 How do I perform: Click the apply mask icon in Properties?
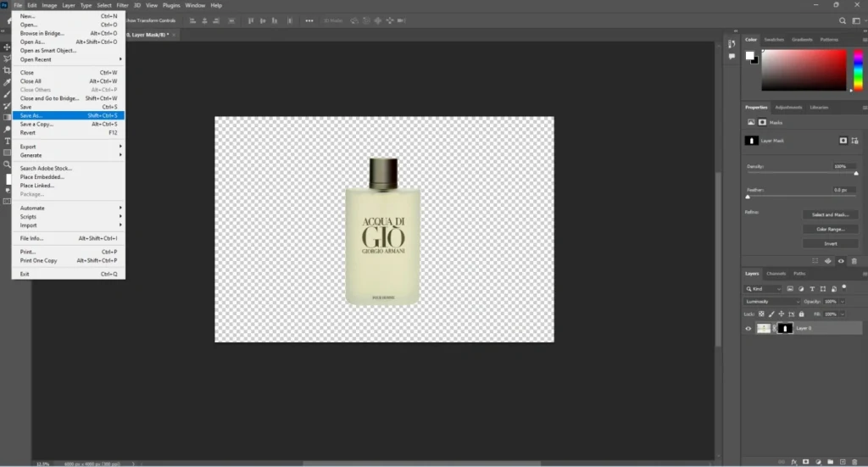click(x=828, y=261)
